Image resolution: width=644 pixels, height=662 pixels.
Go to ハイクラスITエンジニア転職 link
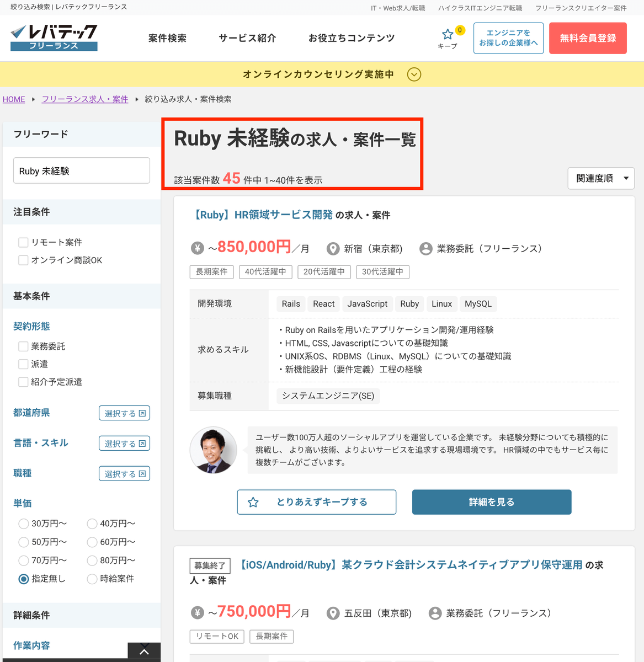(480, 8)
